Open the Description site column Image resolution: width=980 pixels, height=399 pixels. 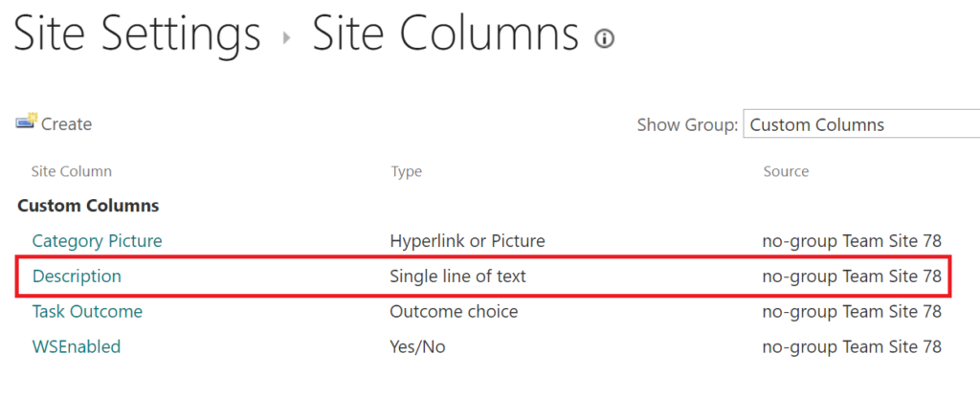tap(77, 276)
